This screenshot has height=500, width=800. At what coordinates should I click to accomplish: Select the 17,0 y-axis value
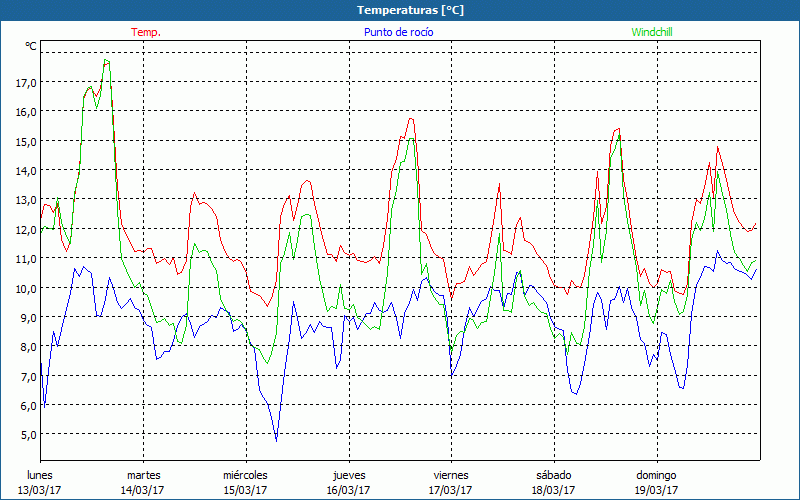tap(27, 82)
